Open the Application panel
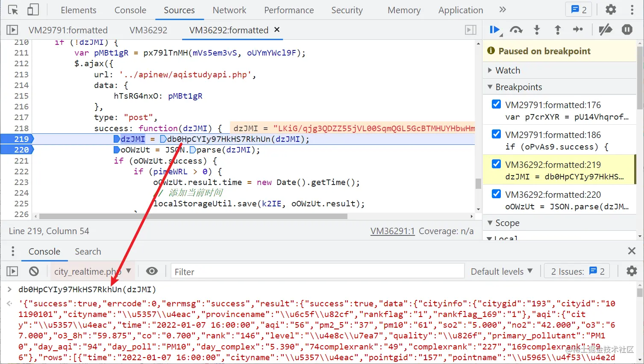 pos(461,10)
